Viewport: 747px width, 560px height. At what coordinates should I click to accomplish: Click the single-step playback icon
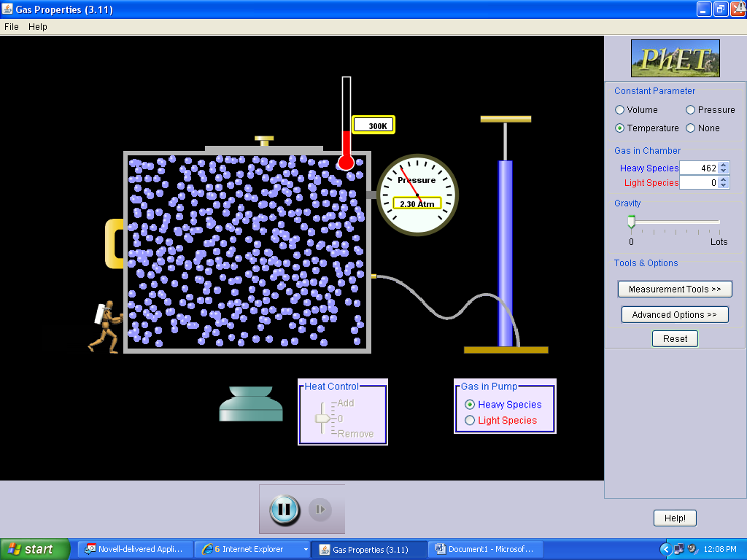pos(320,510)
